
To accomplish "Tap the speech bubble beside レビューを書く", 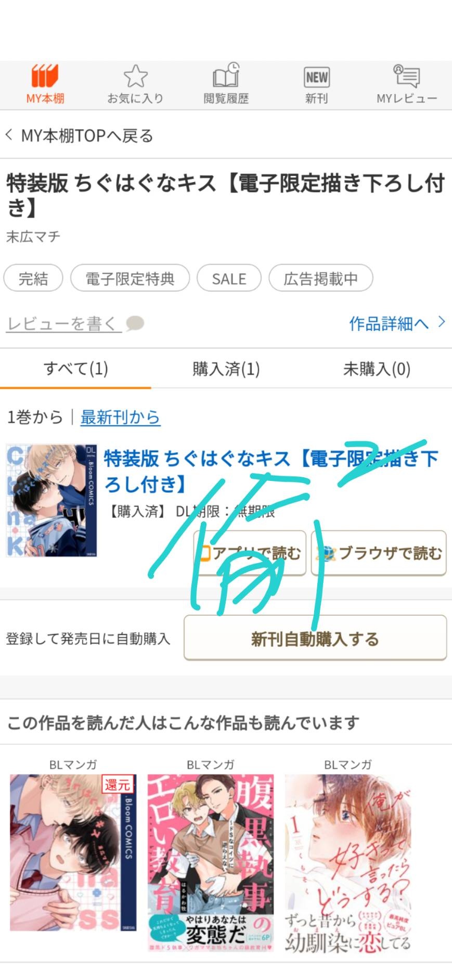I will pyautogui.click(x=135, y=324).
